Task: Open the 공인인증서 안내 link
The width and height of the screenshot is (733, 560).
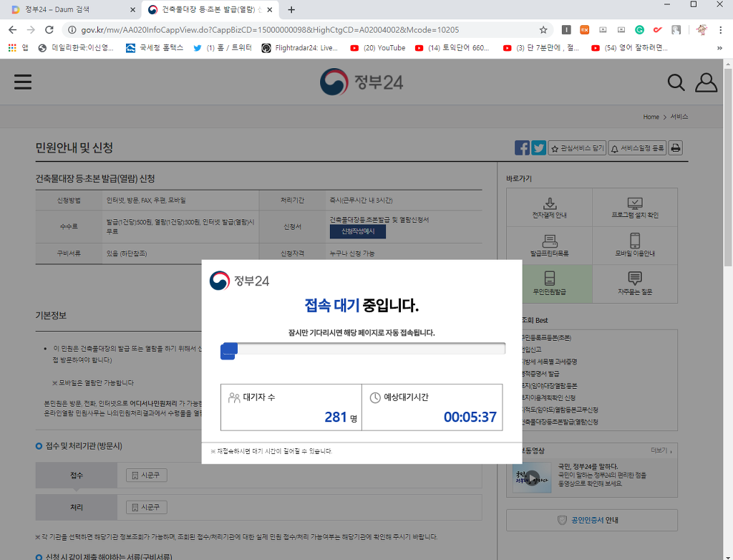Action: (x=592, y=520)
